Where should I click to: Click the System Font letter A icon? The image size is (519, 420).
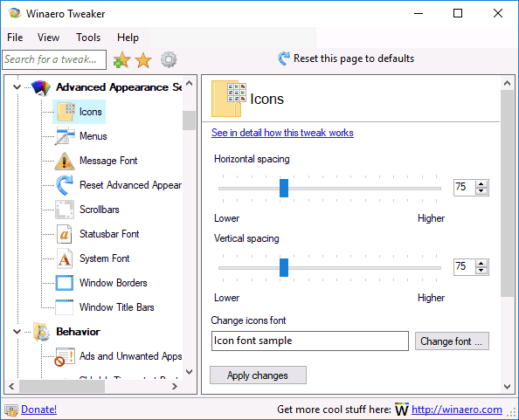(x=64, y=258)
